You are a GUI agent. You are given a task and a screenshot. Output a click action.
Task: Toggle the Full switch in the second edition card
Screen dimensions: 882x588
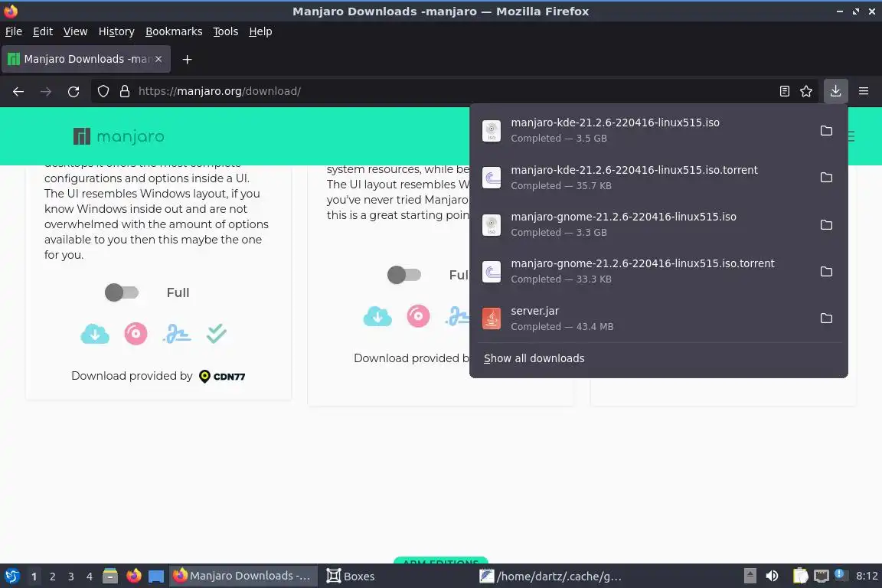point(404,275)
